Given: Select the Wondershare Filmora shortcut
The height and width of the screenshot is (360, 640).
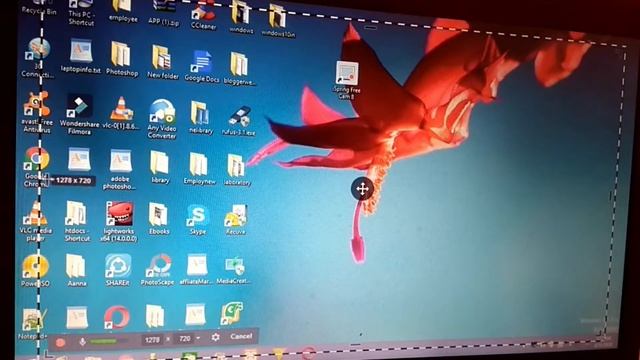Looking at the screenshot, I should click(x=79, y=114).
